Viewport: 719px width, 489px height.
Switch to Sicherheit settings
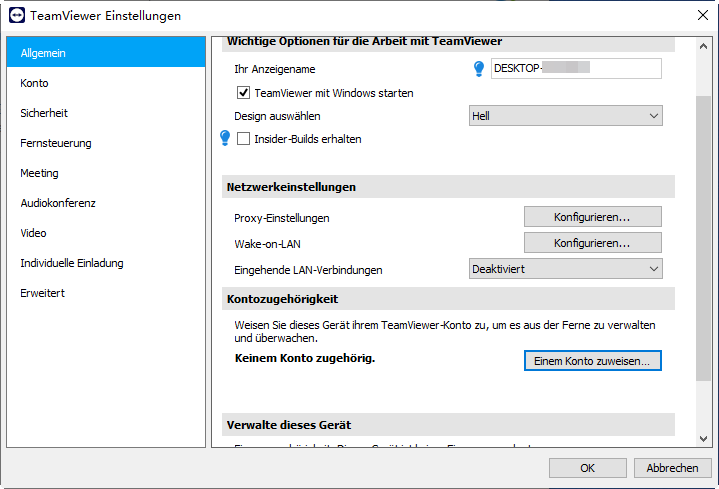[106, 113]
